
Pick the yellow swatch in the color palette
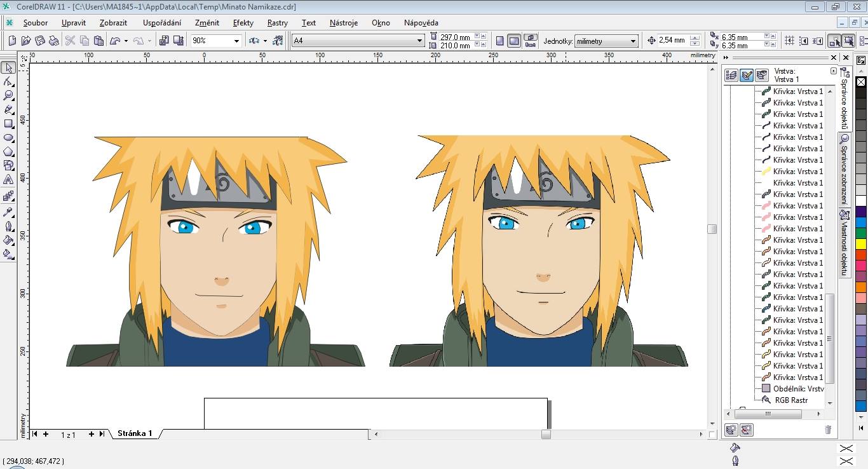[x=861, y=243]
